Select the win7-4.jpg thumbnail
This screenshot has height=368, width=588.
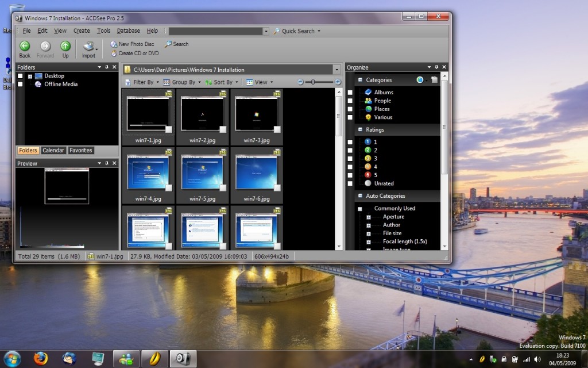click(148, 176)
